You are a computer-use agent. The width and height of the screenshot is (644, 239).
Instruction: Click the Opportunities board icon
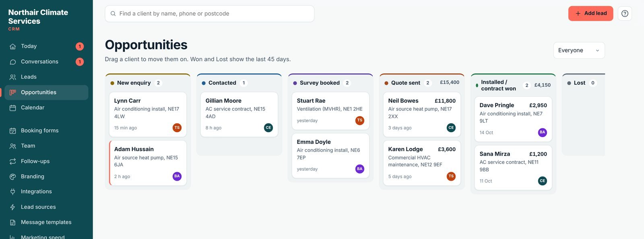[13, 92]
